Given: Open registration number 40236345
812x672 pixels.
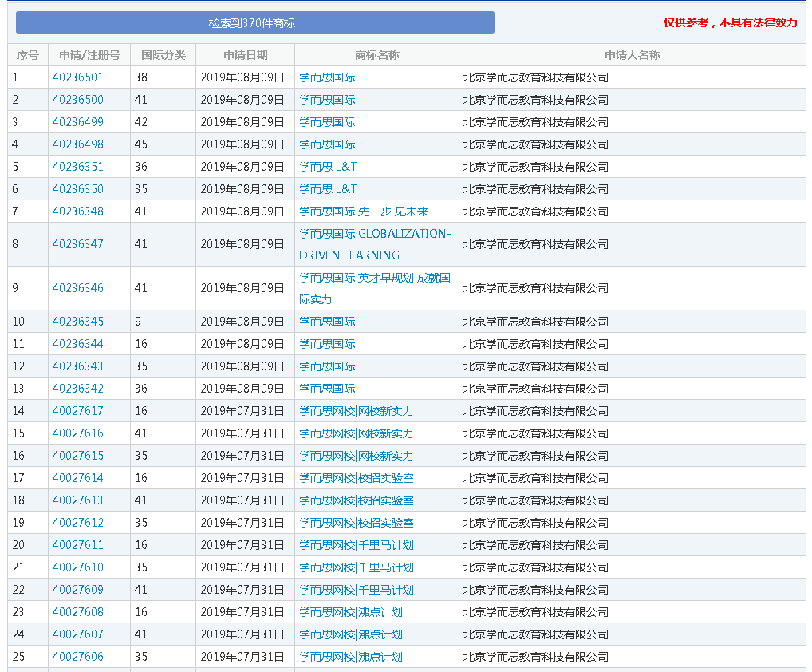Looking at the screenshot, I should coord(77,321).
